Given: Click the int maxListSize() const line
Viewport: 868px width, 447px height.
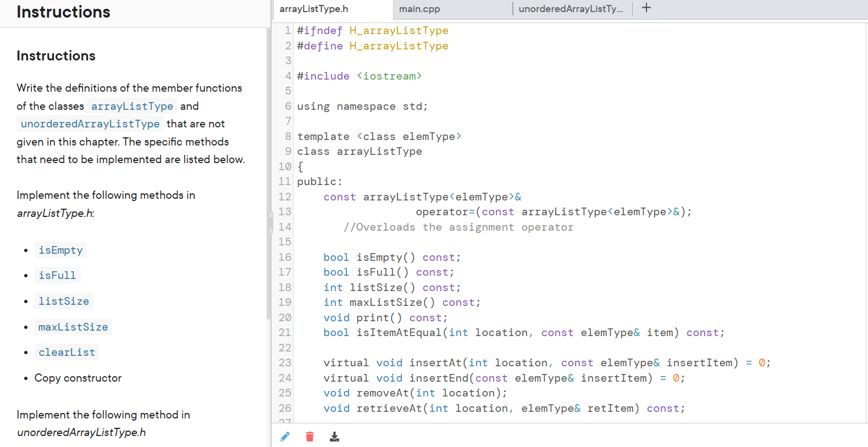Looking at the screenshot, I should tap(402, 303).
